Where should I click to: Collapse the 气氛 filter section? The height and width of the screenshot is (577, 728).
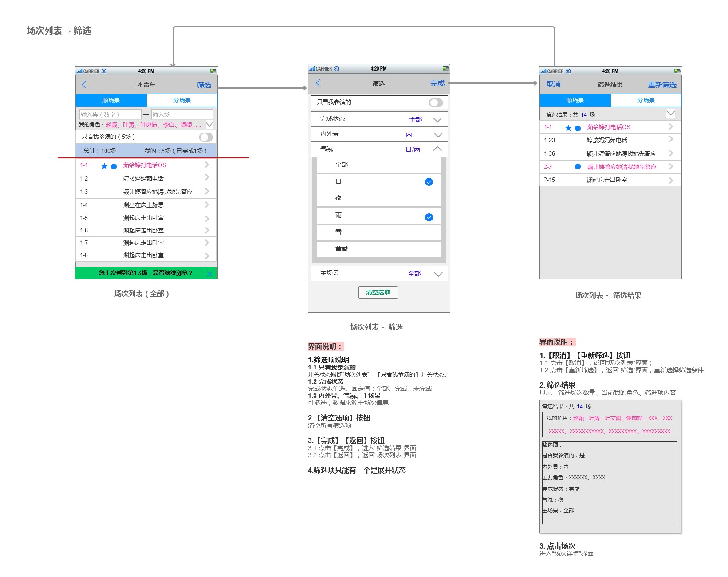(437, 149)
